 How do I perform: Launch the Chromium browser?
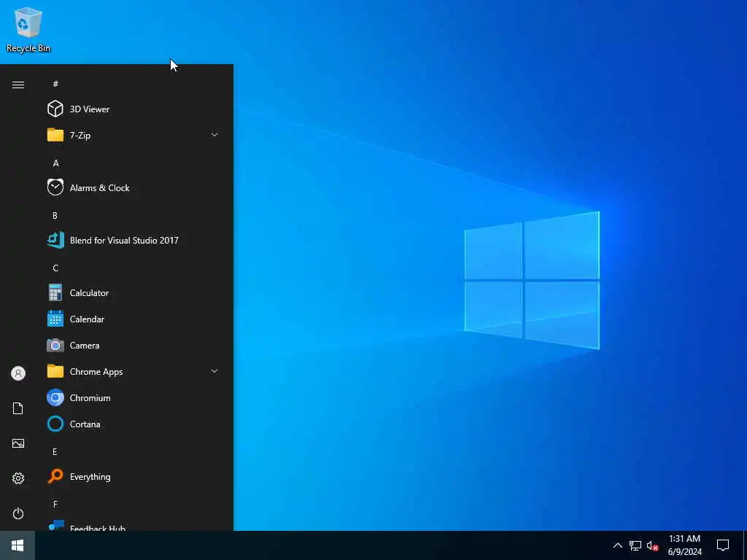[133, 397]
